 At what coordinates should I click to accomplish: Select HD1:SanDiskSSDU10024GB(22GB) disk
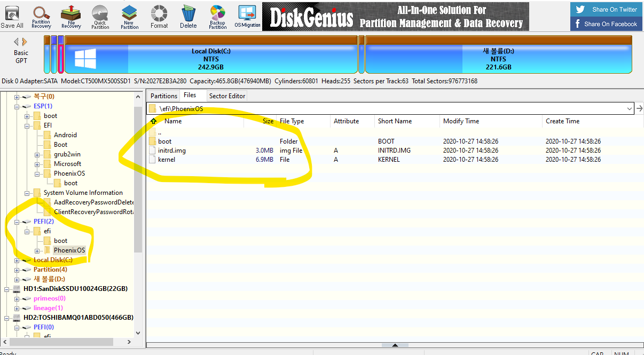pyautogui.click(x=75, y=289)
